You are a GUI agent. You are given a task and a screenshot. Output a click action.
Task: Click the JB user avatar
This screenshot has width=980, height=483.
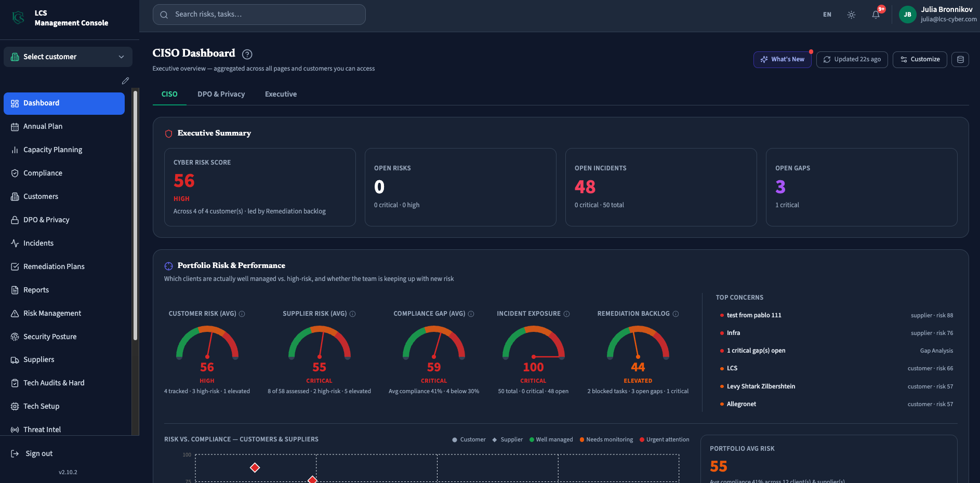907,15
